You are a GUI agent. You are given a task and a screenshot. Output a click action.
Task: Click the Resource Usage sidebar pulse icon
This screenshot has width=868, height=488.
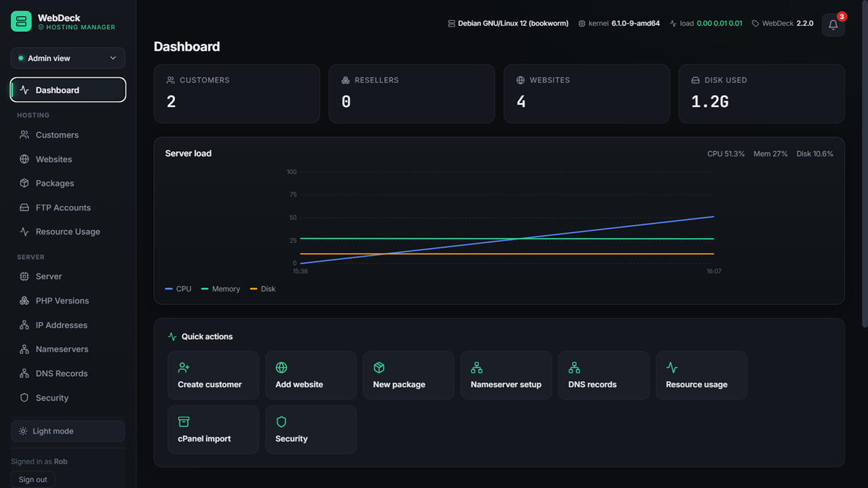coord(24,232)
